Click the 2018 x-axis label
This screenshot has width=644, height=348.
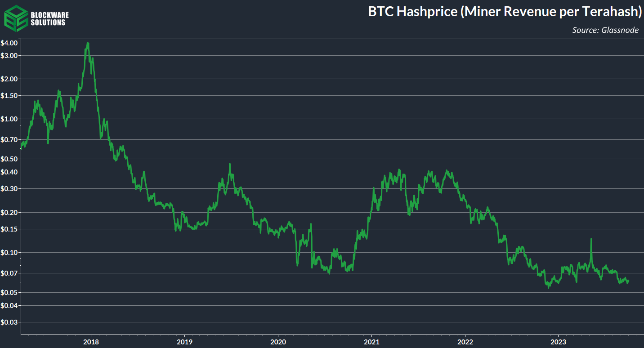coord(91,342)
